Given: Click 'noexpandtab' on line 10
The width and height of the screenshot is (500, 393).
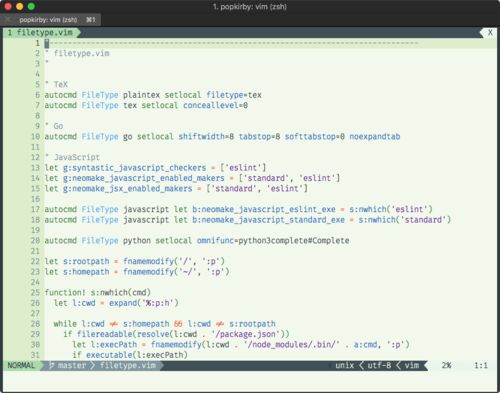Looking at the screenshot, I should [375, 136].
